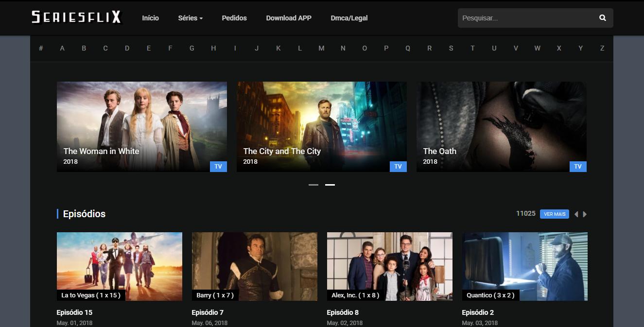
Task: Click the SeriesFlix logo
Action: (x=76, y=17)
